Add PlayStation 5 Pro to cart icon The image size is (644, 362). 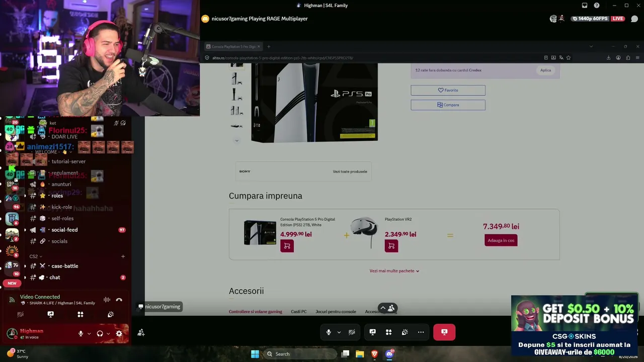(x=287, y=246)
